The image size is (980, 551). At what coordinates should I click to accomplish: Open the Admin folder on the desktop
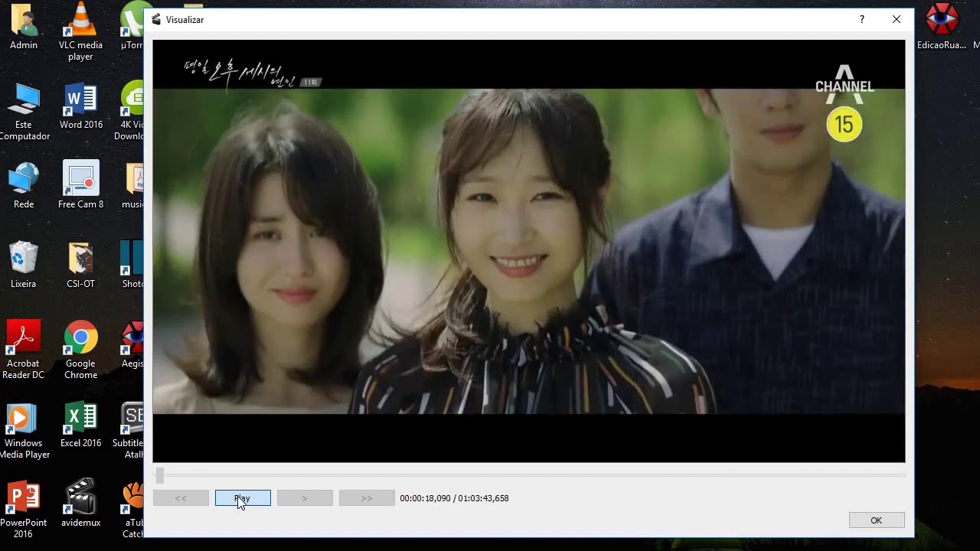(x=24, y=28)
